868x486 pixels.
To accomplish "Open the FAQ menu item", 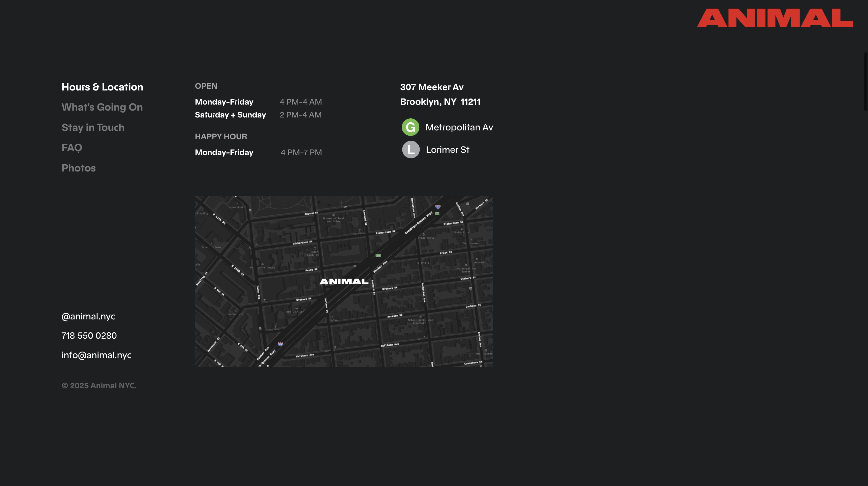I will tap(72, 148).
